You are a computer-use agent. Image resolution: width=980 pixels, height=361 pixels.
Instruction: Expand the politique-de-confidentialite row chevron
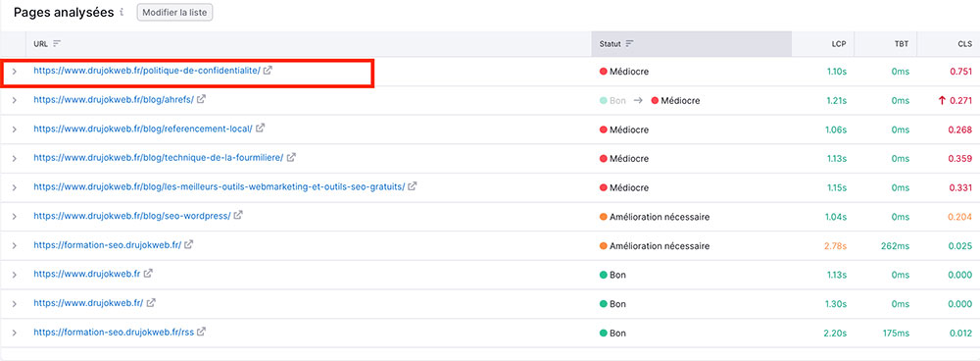click(x=15, y=72)
